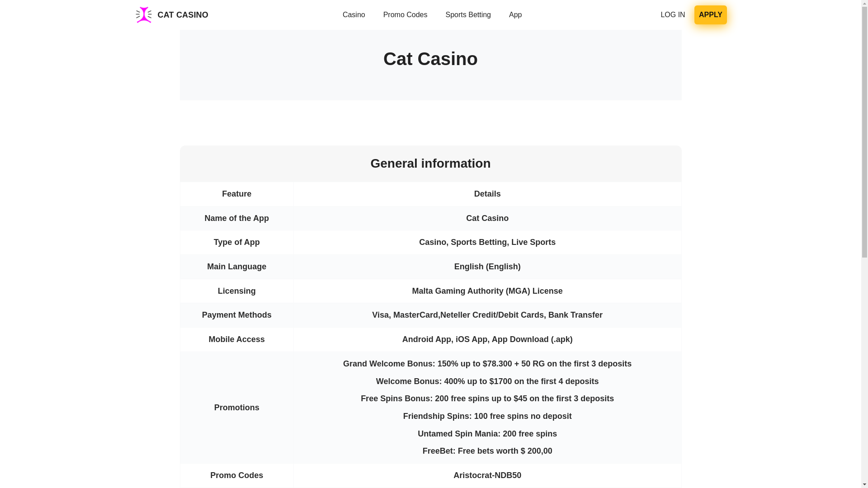Click the Cat Casino page heading
Screen dimensions: 868x488
(430, 59)
